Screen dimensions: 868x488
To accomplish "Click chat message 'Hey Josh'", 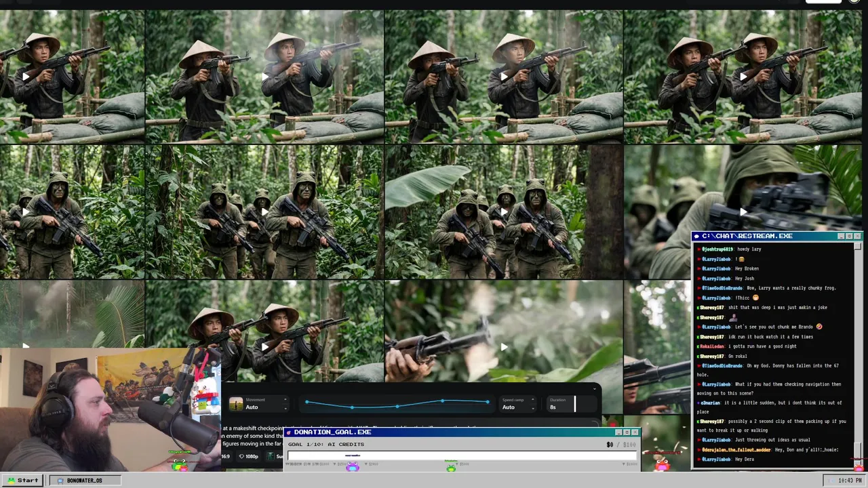I will (744, 279).
